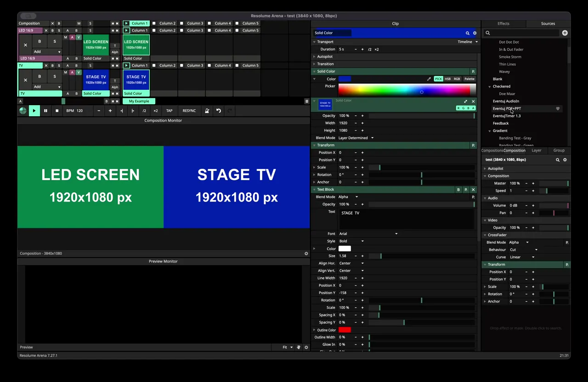Open the CrossFader Curve dropdown showing Linear

pyautogui.click(x=522, y=257)
